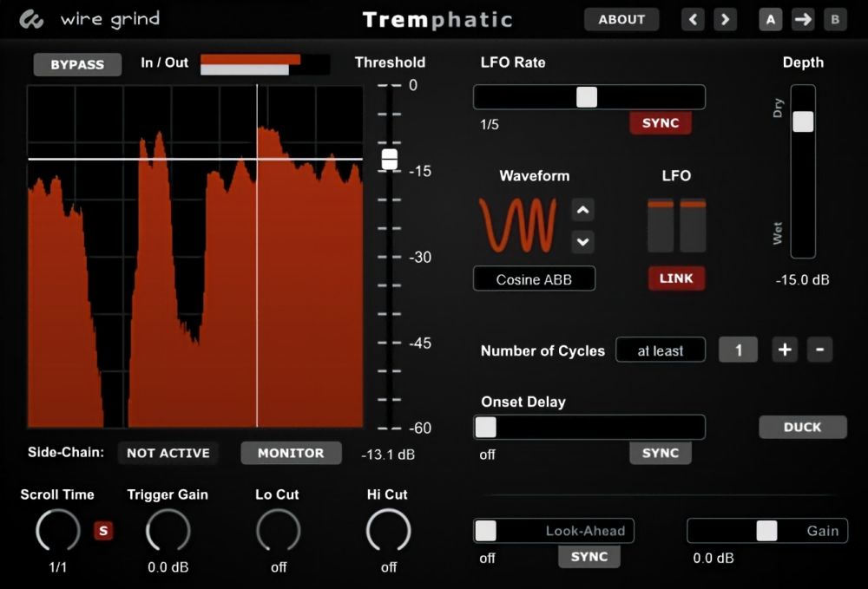Viewport: 868px width, 589px height.
Task: Click the Look-Ahead off value
Action: (487, 558)
